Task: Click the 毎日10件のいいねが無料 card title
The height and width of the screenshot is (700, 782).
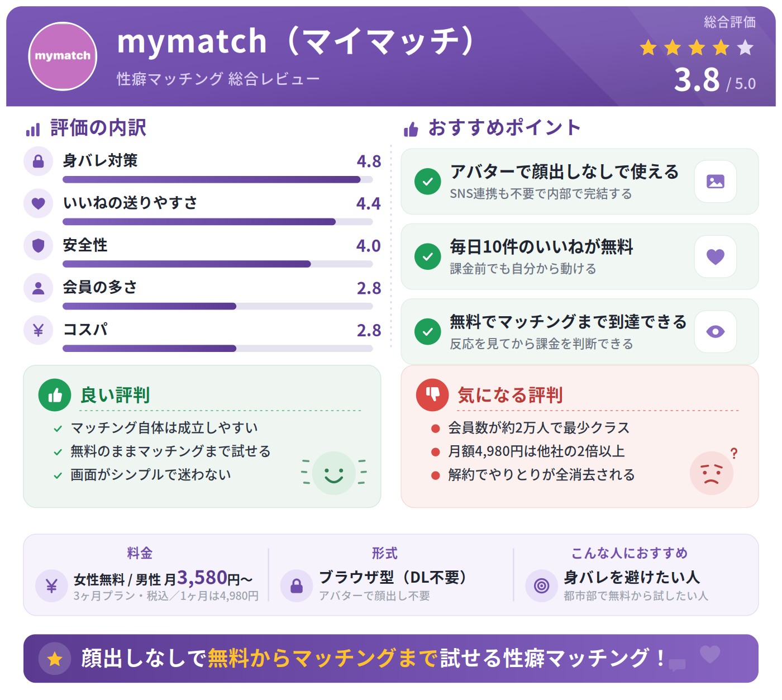Action: pos(542,246)
